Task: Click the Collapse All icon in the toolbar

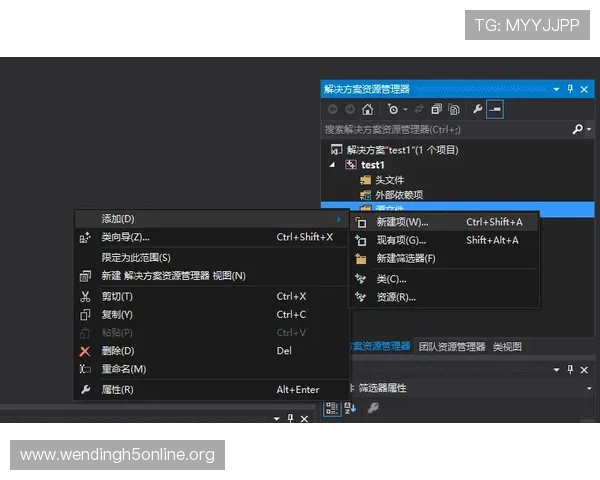Action: tap(436, 109)
